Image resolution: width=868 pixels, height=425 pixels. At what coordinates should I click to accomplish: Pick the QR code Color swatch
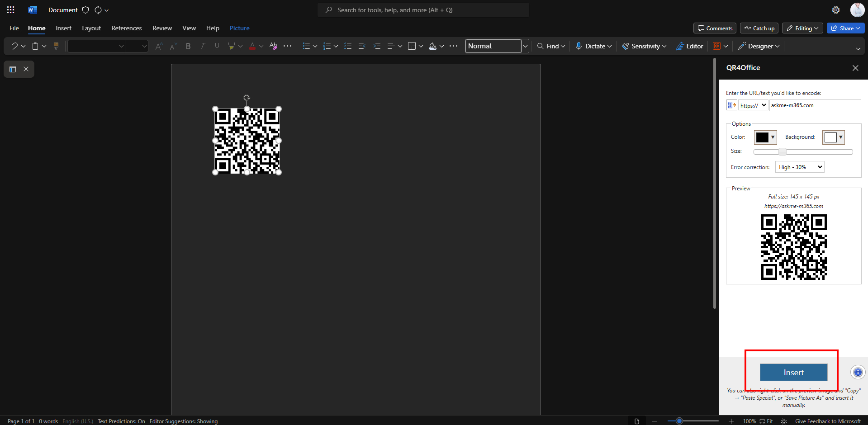click(765, 137)
